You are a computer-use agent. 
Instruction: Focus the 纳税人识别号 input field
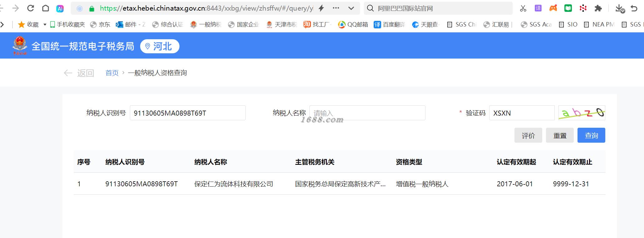click(188, 113)
